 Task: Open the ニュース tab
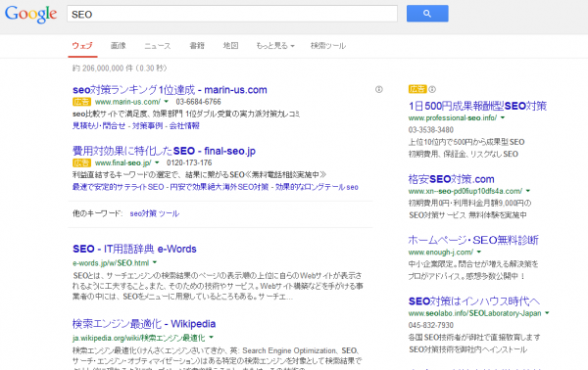click(158, 46)
